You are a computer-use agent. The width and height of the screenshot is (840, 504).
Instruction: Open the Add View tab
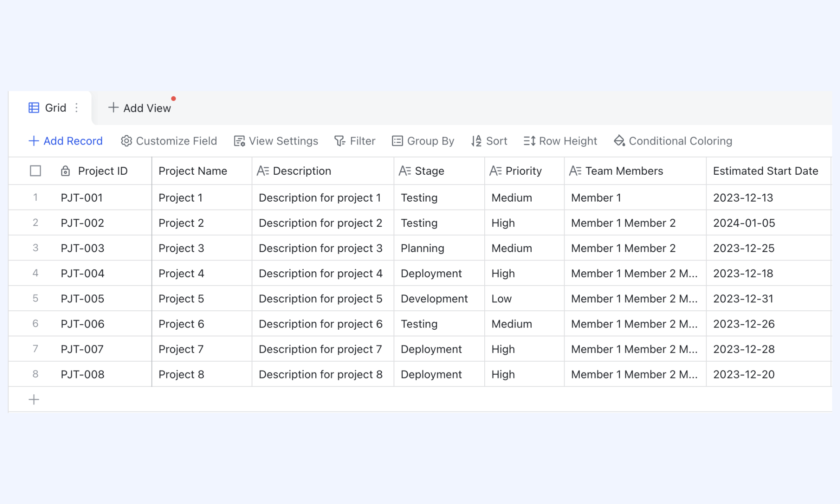click(139, 108)
